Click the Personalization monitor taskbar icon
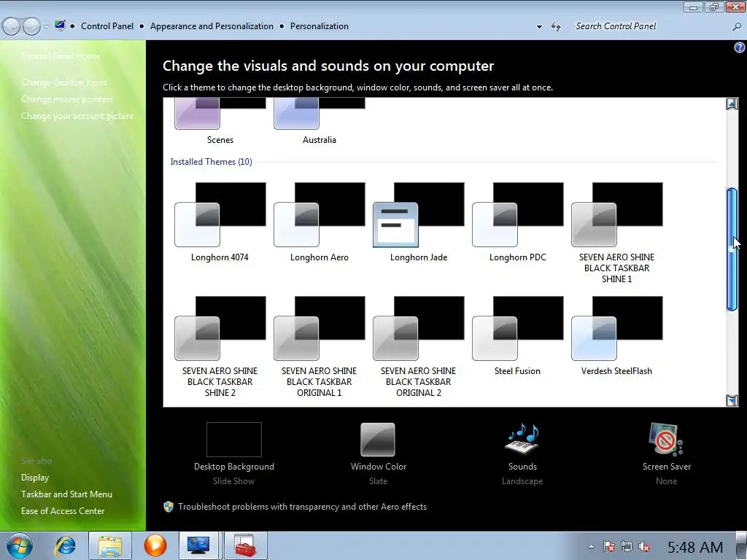Image resolution: width=747 pixels, height=560 pixels. coord(198,545)
